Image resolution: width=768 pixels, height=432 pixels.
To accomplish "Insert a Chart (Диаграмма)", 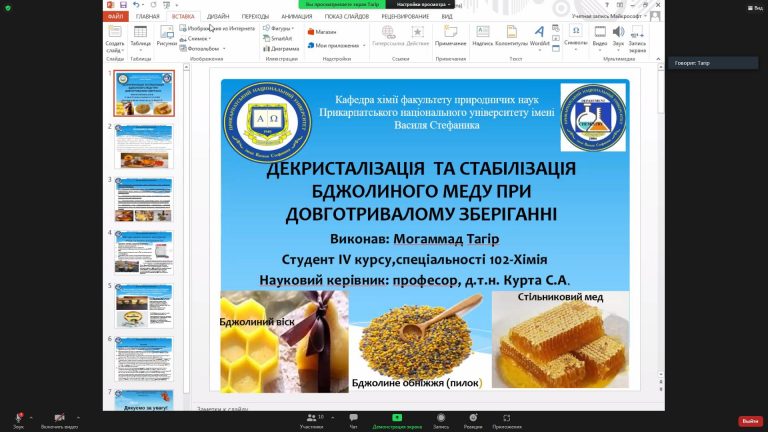I will pyautogui.click(x=281, y=48).
